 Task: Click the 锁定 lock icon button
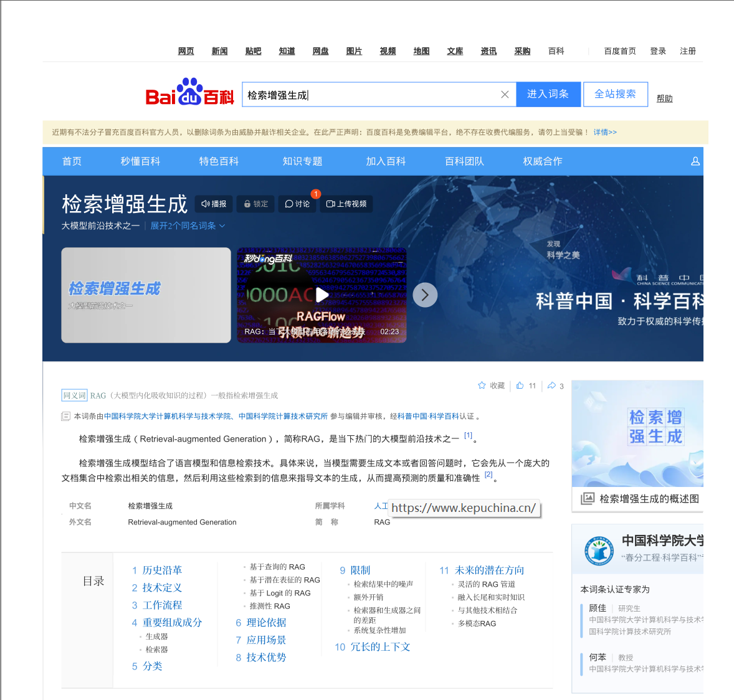[x=255, y=204]
